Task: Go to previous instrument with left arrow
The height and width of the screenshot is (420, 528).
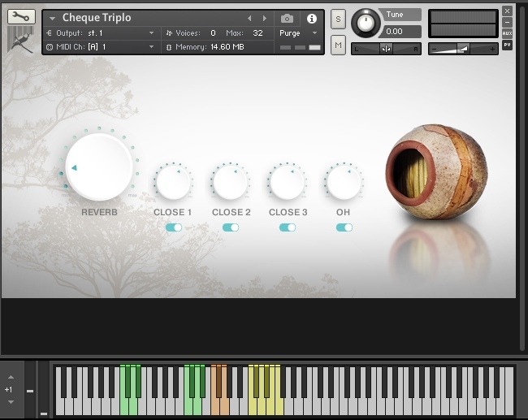Action: [249, 18]
